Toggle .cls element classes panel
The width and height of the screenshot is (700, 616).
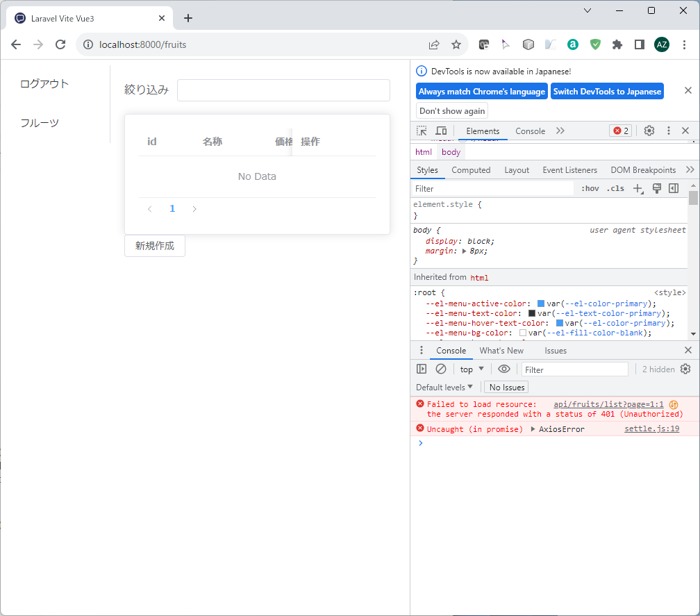pos(615,188)
